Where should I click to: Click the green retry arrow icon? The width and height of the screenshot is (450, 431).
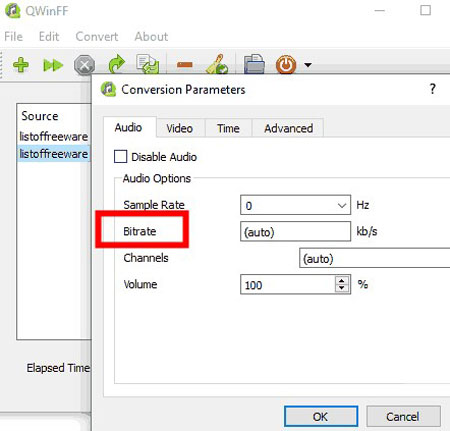pyautogui.click(x=117, y=64)
